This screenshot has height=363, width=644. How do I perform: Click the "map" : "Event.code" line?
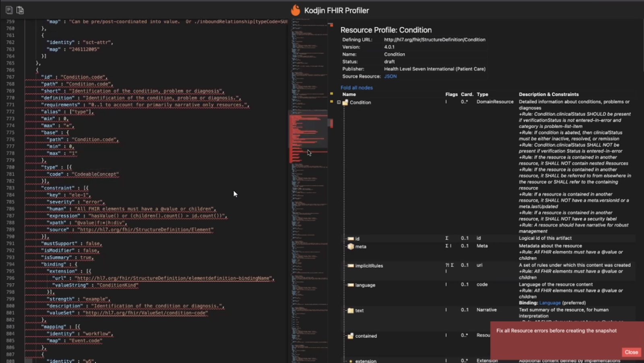coord(74,340)
